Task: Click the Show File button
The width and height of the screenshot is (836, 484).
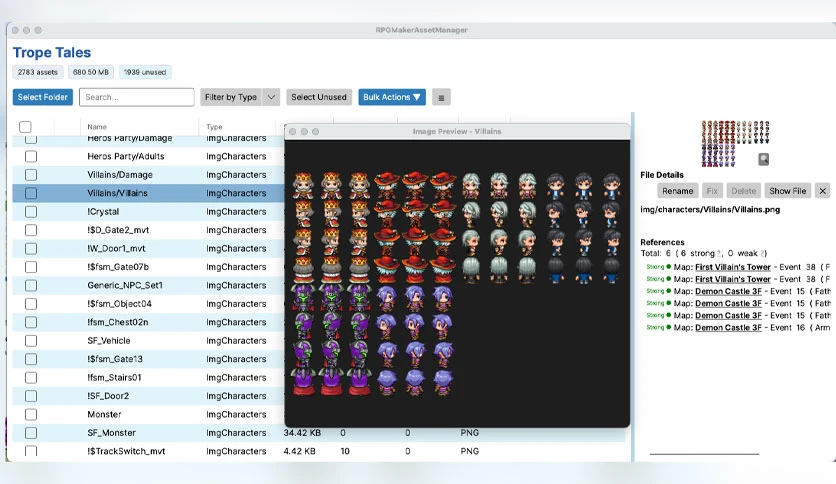Action: [787, 191]
